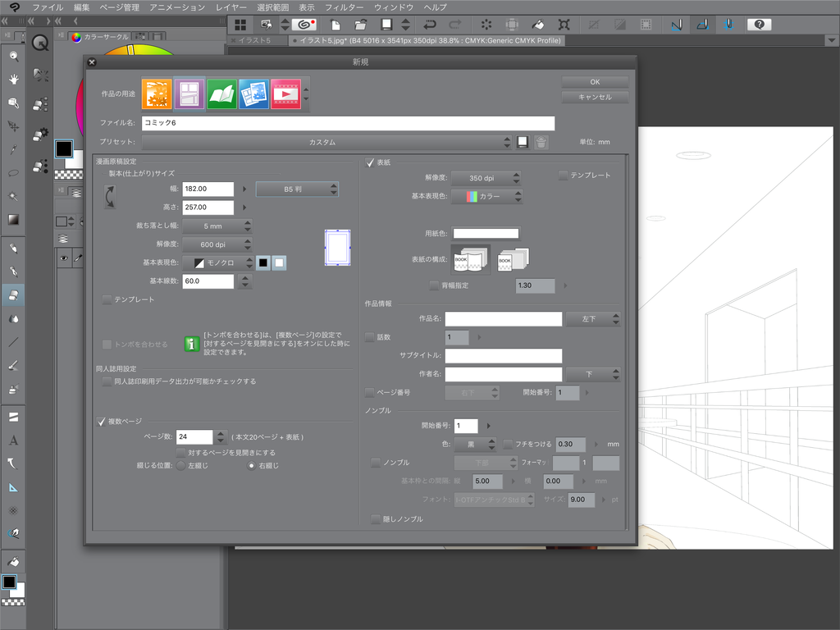
Task: Select the separate cover layout BOOK icon
Action: [513, 260]
